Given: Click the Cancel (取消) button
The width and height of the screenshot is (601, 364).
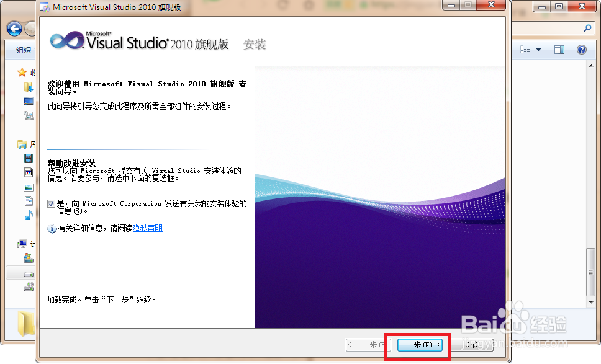Looking at the screenshot, I should click(x=471, y=345).
